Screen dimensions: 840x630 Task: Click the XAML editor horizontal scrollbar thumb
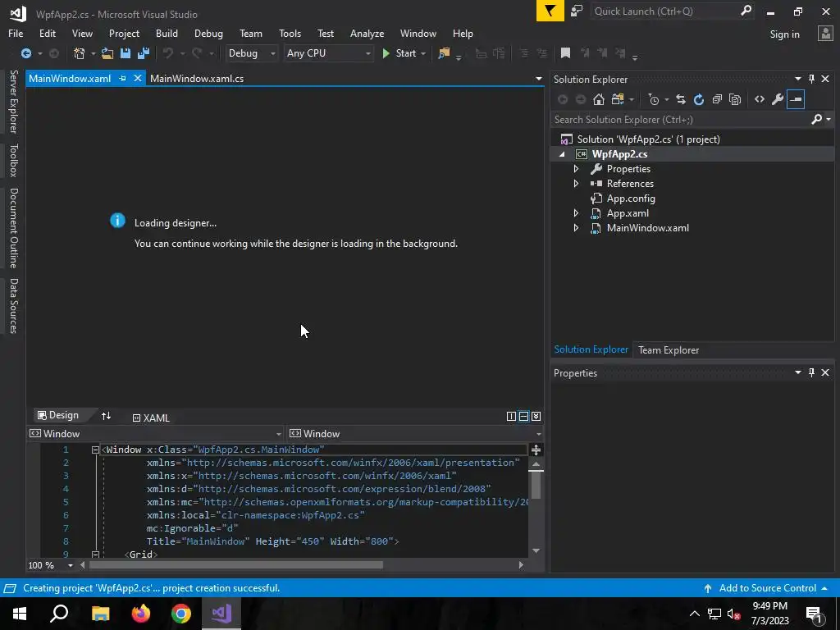coord(235,564)
